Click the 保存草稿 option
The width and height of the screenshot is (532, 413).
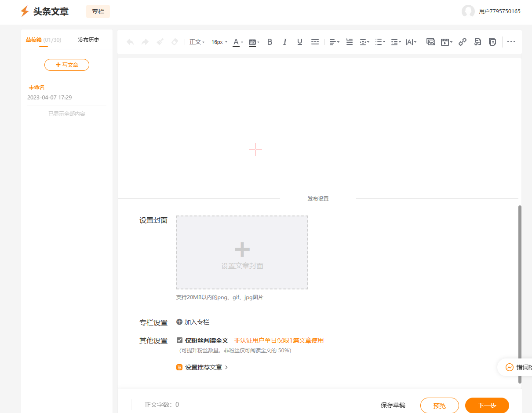(x=393, y=405)
